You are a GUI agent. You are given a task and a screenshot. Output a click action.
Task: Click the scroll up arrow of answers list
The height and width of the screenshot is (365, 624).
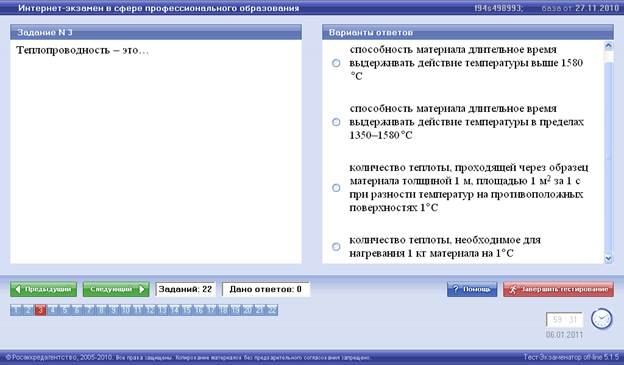(608, 45)
